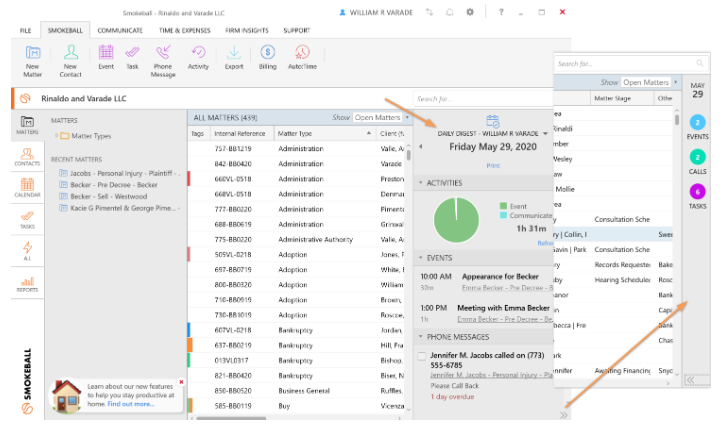Switch to the Firm Insights tab

click(x=247, y=30)
